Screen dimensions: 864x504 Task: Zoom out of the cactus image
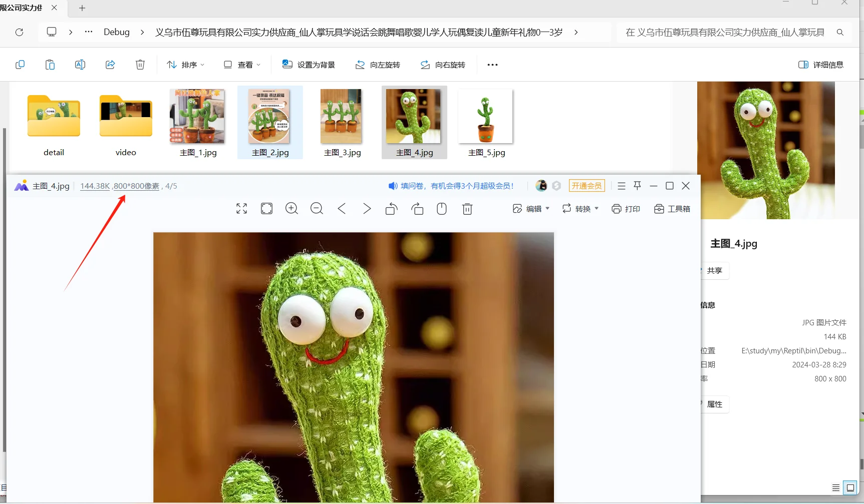pyautogui.click(x=317, y=209)
